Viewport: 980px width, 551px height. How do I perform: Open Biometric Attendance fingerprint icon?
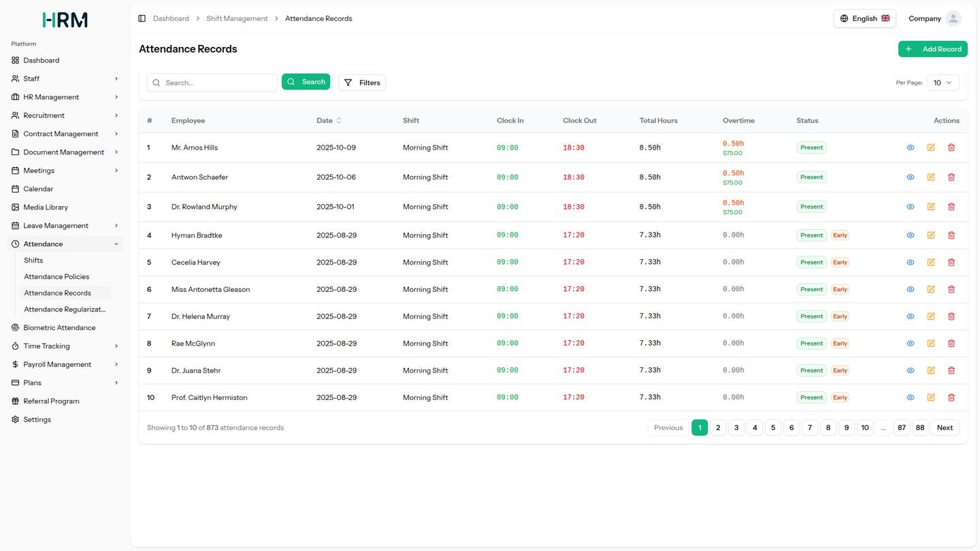tap(16, 328)
